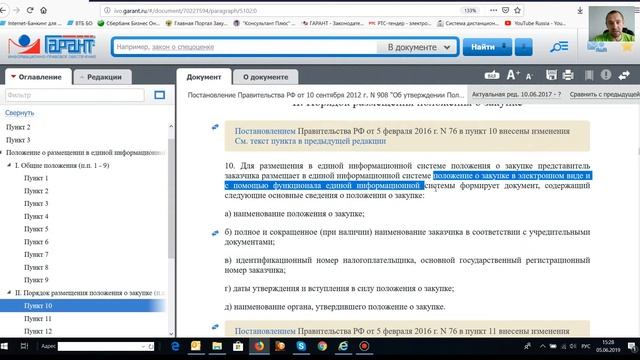Open the 'Актуальная ред. 10.06.2017' edition selector
This screenshot has height=360, width=640.
pos(516,94)
